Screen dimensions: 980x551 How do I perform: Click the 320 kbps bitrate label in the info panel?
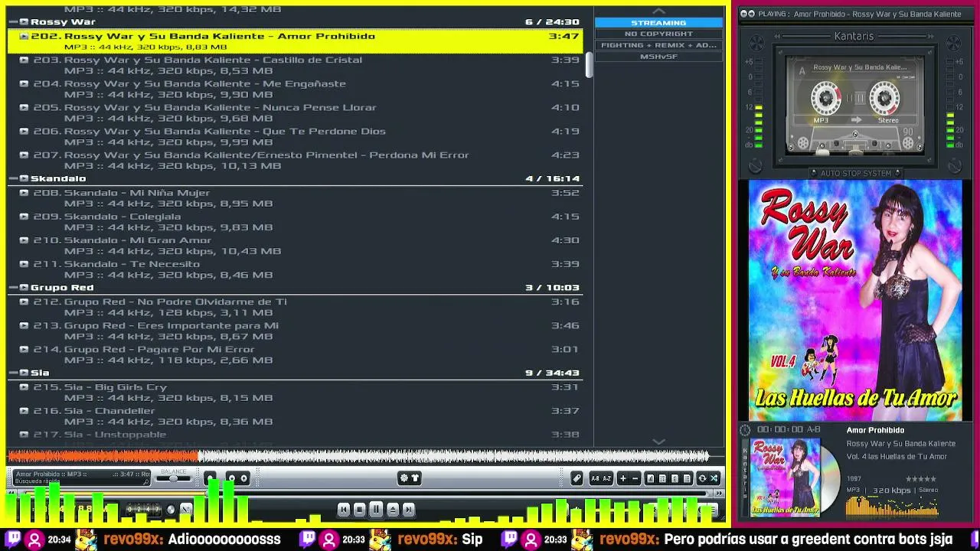[892, 491]
